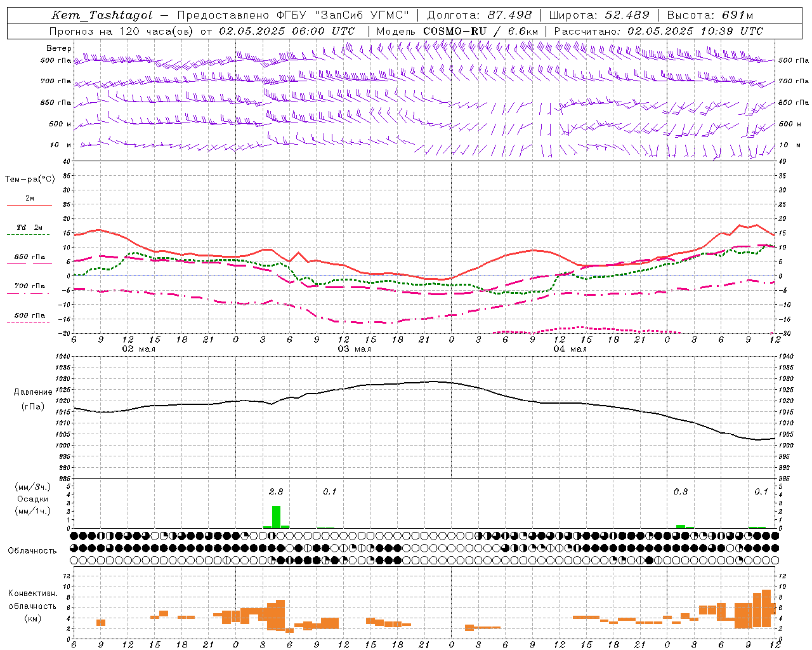Click the text "Предоставлено ФГБУ "ЗапСиб УГМС""
The width and height of the screenshot is (812, 650).
(294, 15)
